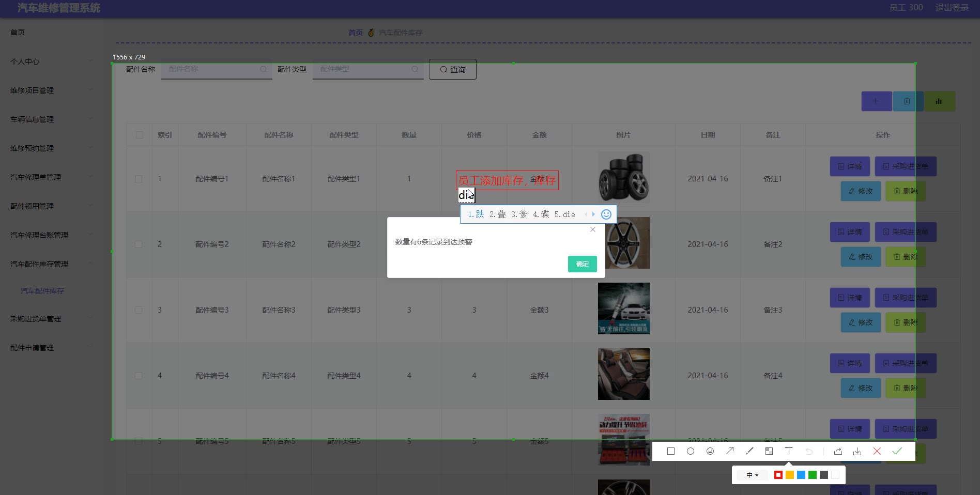Share the screenshot with the export icon
The image size is (980, 495).
838,451
